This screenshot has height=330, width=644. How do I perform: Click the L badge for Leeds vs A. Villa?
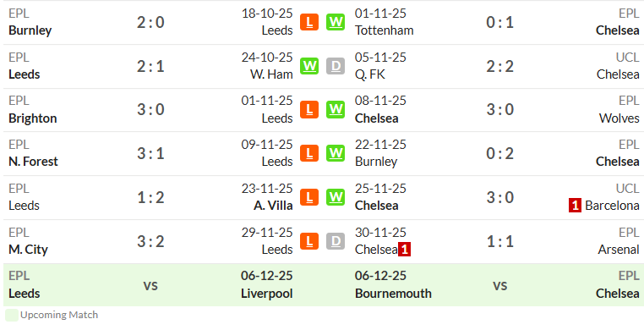point(308,197)
